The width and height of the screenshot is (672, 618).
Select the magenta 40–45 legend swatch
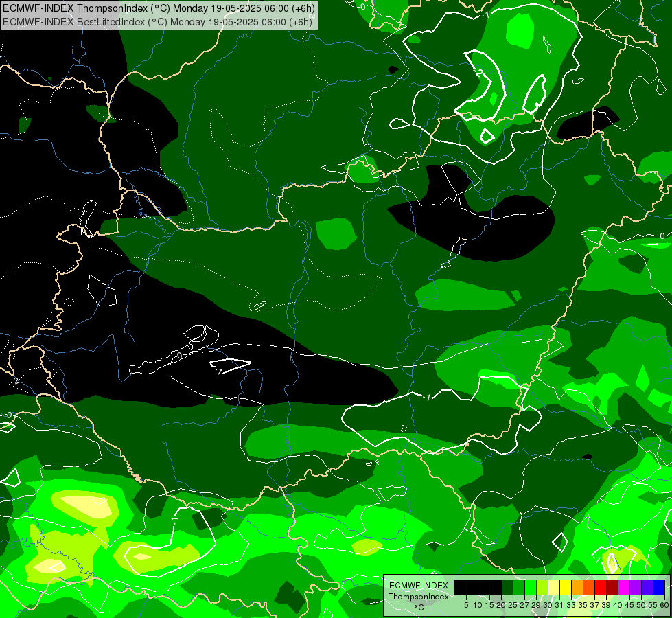pos(624,587)
